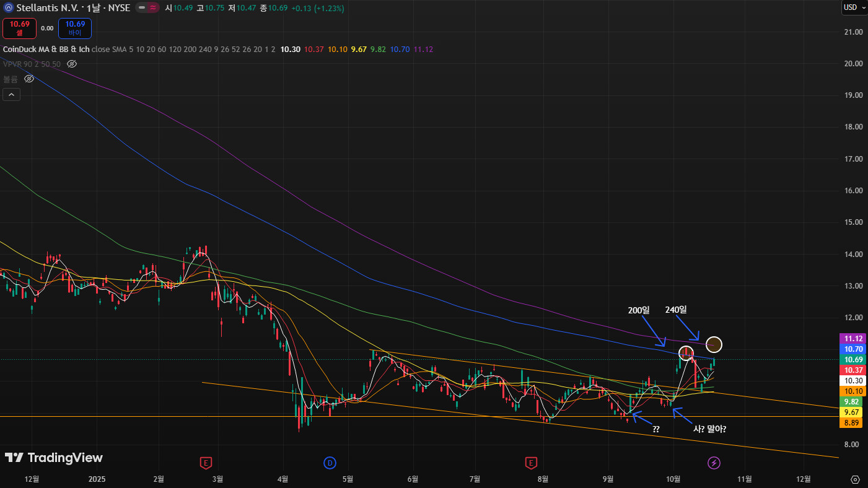Select the '사? 말아?' text annotation
This screenshot has width=868, height=488.
709,428
